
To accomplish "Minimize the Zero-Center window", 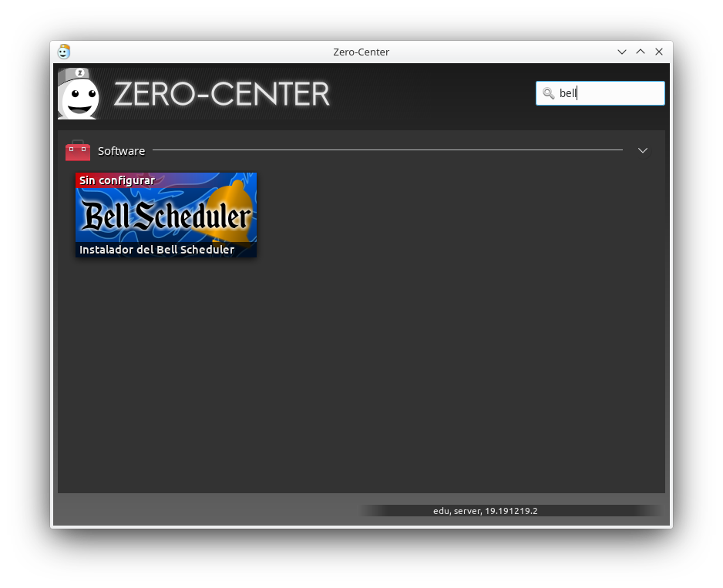I will pos(622,52).
